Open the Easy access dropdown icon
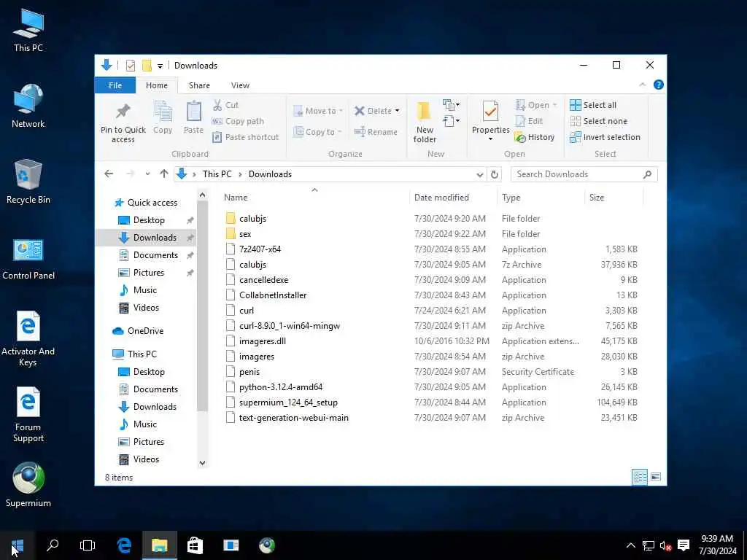This screenshot has height=560, width=747. click(451, 121)
